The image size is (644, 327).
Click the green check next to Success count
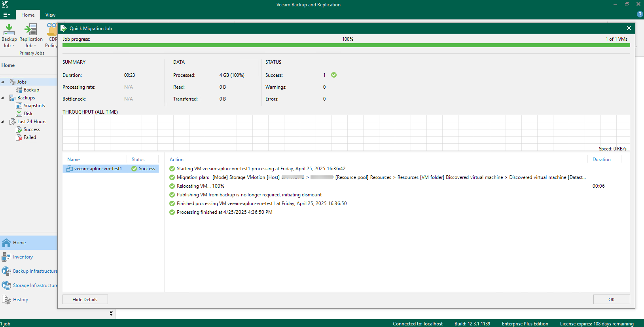pyautogui.click(x=334, y=75)
